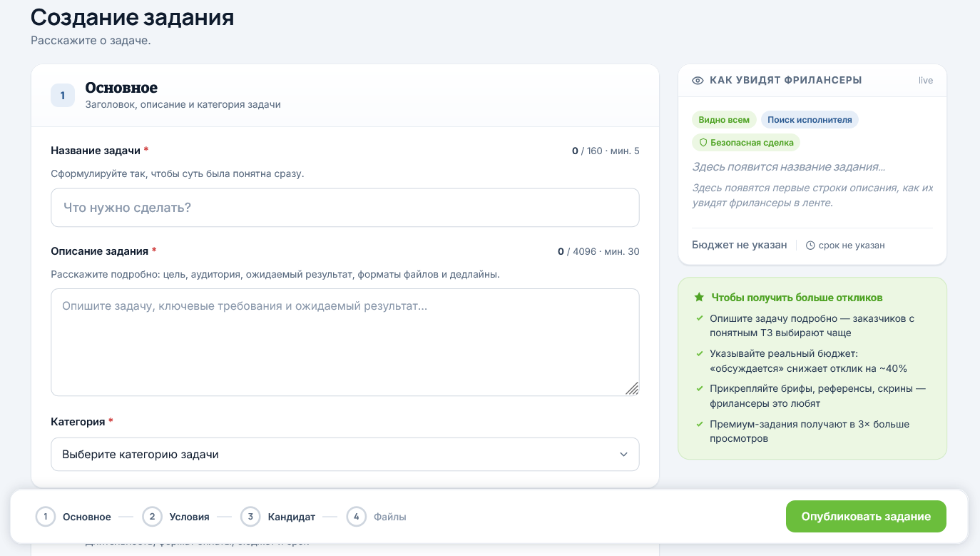Image resolution: width=980 pixels, height=556 pixels.
Task: Click the Видно всем badge
Action: point(724,120)
